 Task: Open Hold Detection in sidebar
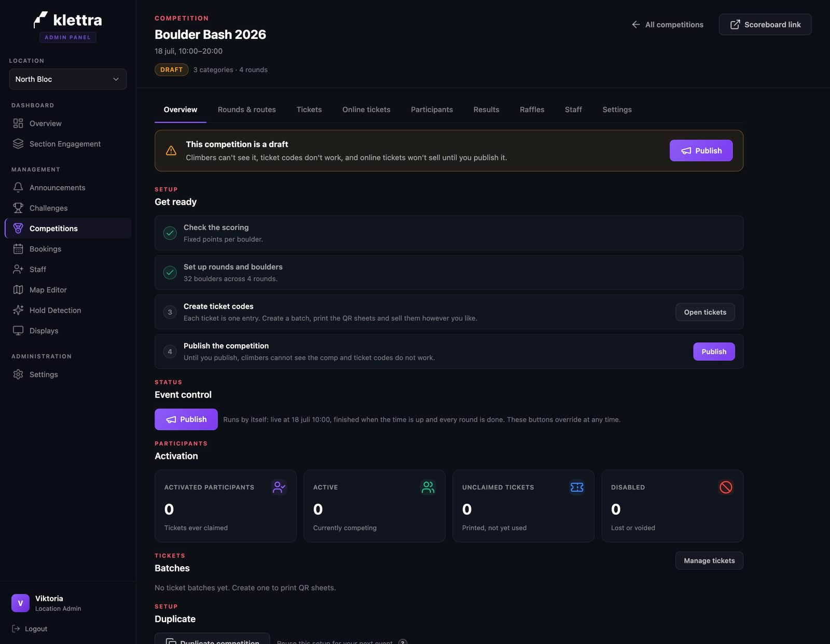[68, 310]
